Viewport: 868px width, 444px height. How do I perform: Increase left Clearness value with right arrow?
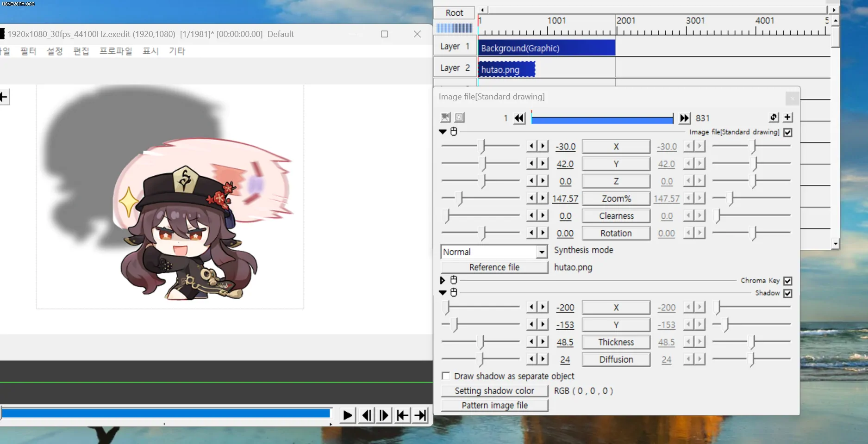(543, 216)
